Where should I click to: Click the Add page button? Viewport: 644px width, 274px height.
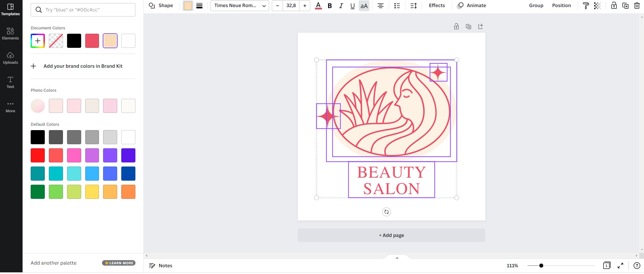(391, 235)
